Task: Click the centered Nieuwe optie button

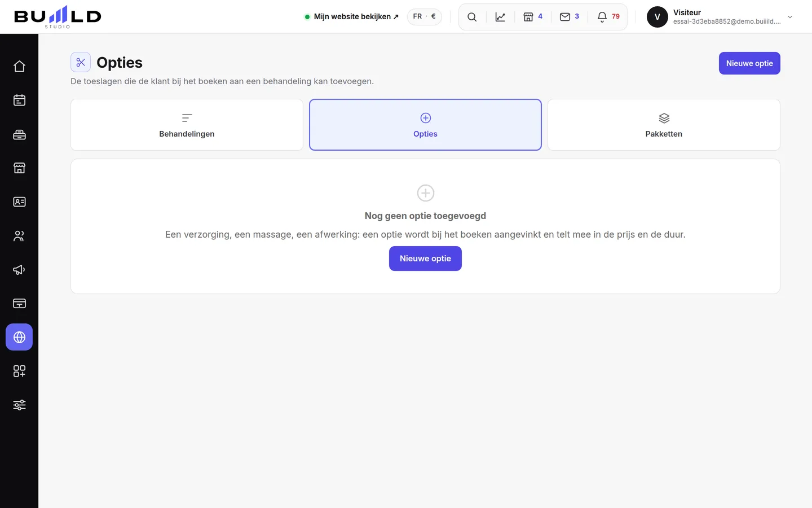Action: pos(425,259)
